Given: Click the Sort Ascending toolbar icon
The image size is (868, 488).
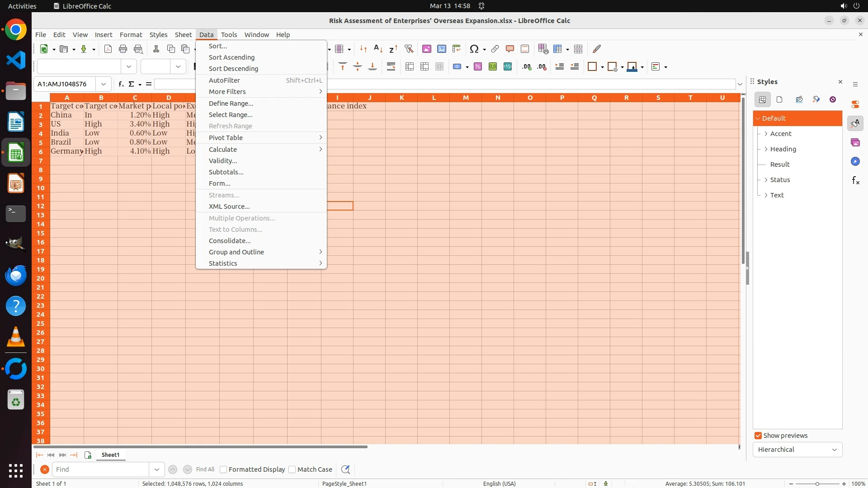Looking at the screenshot, I should [378, 49].
